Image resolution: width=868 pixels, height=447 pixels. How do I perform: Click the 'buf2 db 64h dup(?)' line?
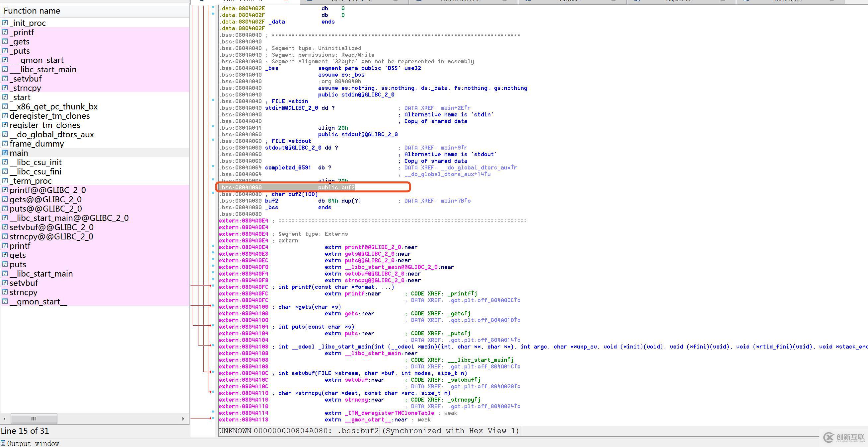coord(313,201)
